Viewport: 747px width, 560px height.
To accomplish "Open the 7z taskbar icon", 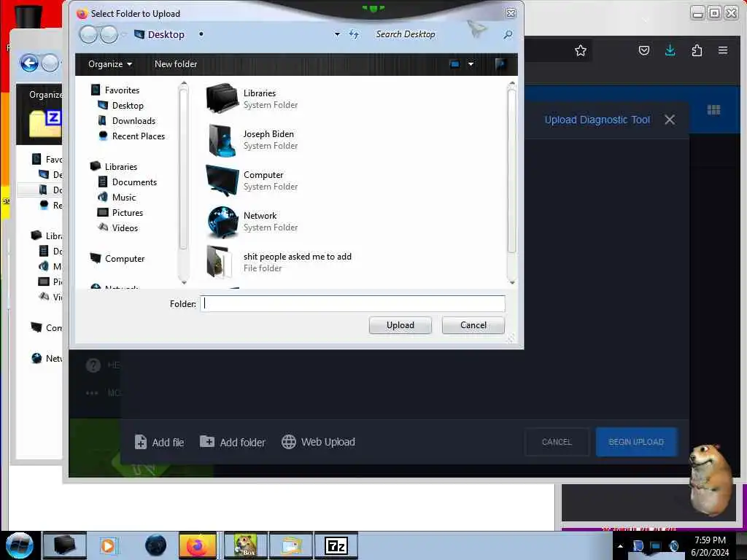I will 336,545.
